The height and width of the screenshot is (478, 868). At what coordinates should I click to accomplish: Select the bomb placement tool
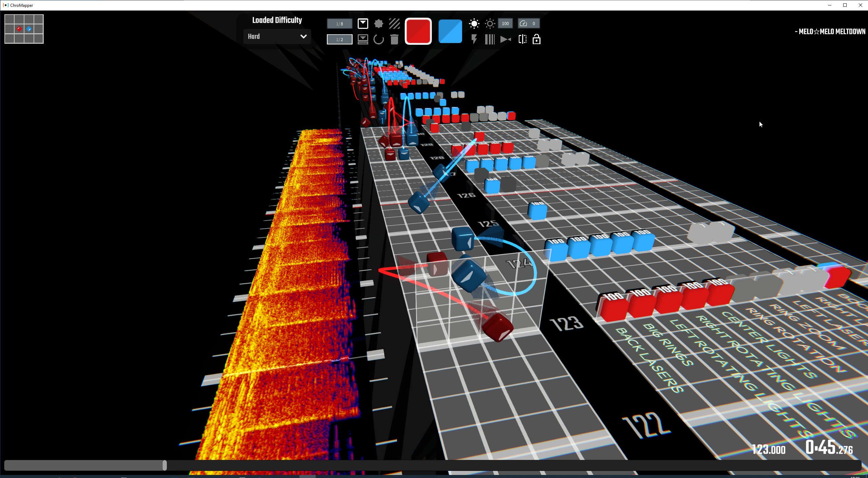point(378,23)
